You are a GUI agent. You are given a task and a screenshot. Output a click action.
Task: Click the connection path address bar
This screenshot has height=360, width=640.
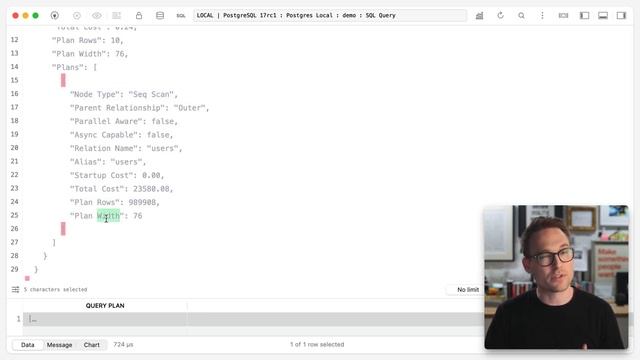point(330,16)
